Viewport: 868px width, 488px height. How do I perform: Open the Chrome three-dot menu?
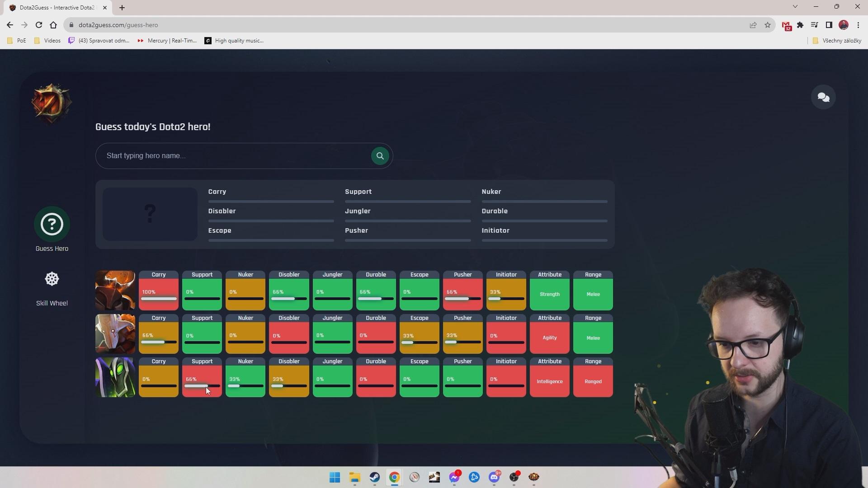(858, 25)
